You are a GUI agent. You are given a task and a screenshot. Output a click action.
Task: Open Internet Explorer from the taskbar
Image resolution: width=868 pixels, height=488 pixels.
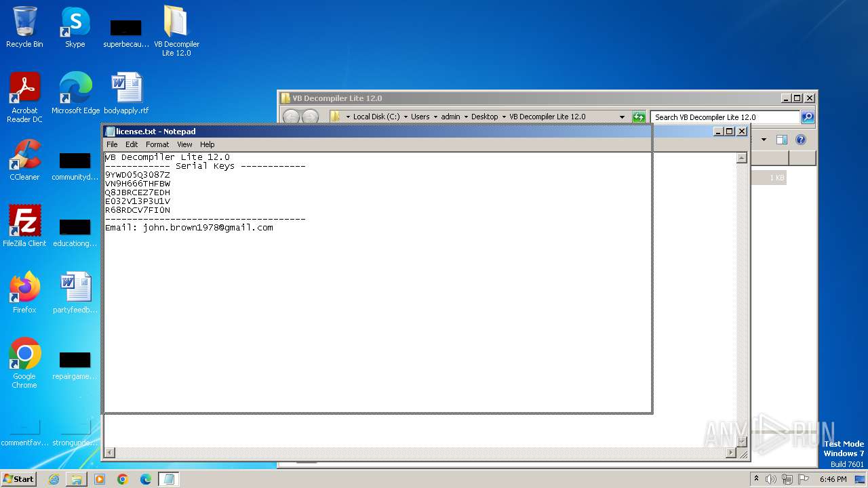click(54, 479)
